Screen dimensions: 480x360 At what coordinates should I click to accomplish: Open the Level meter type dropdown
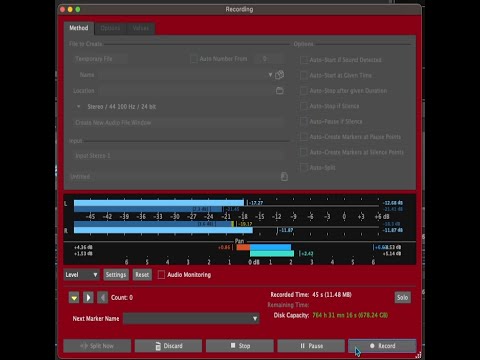coord(81,275)
